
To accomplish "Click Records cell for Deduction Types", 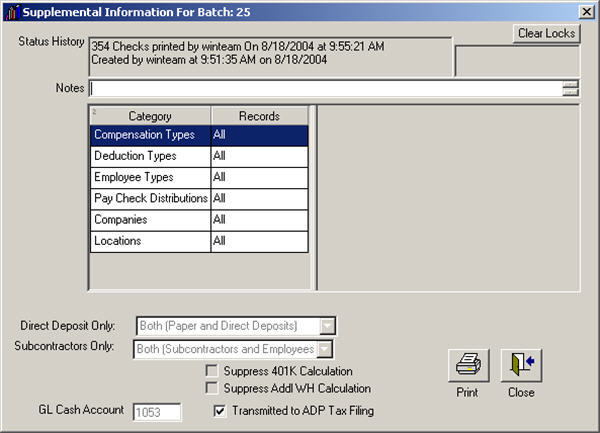I will (259, 156).
